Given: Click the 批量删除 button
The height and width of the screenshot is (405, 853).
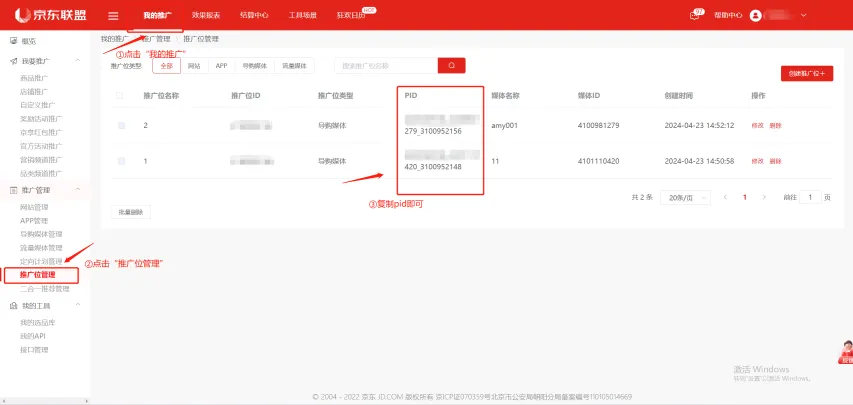Looking at the screenshot, I should pos(131,212).
